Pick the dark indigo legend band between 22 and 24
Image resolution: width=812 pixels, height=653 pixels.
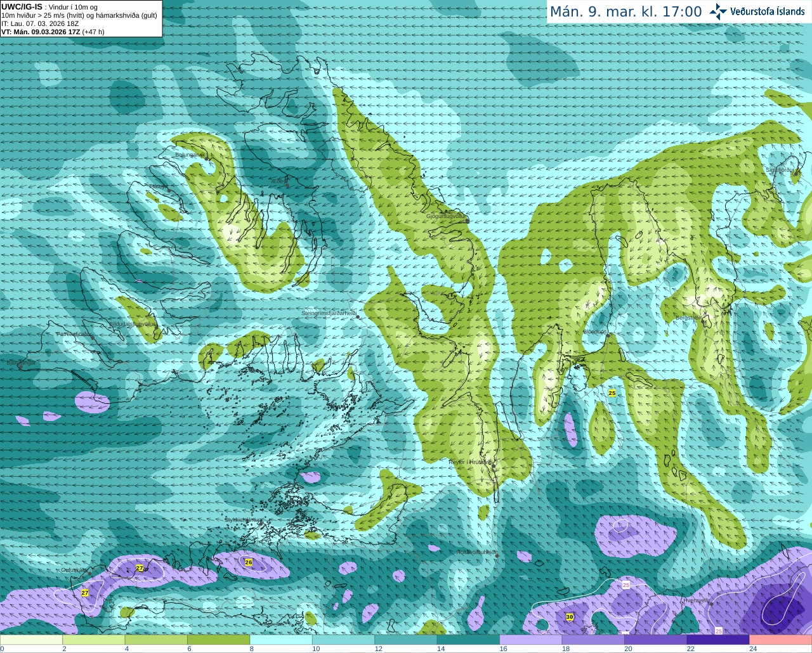(717, 640)
